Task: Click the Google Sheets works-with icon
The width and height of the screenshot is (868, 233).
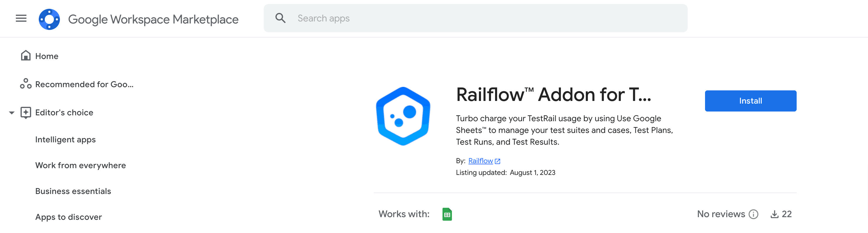Action: [447, 214]
